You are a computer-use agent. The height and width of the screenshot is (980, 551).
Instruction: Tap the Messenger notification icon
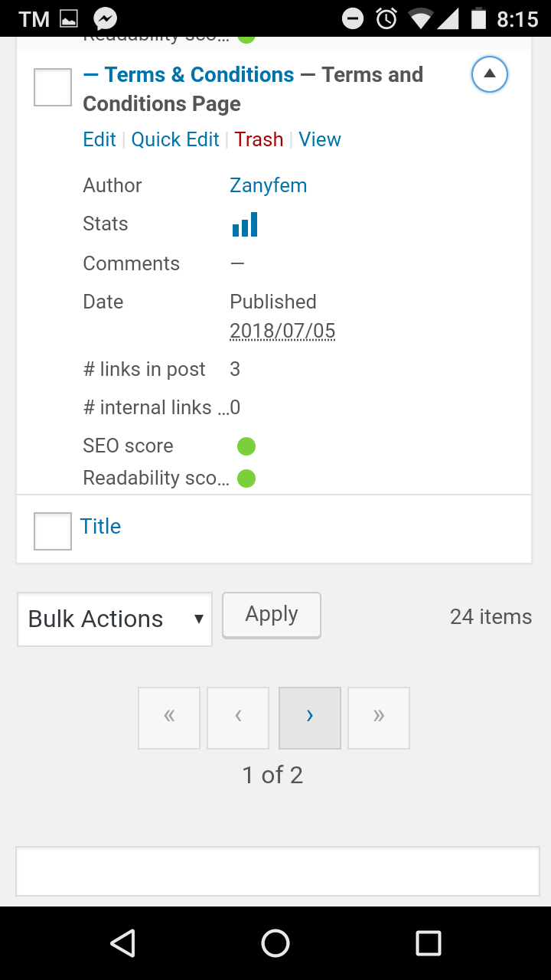pos(105,18)
